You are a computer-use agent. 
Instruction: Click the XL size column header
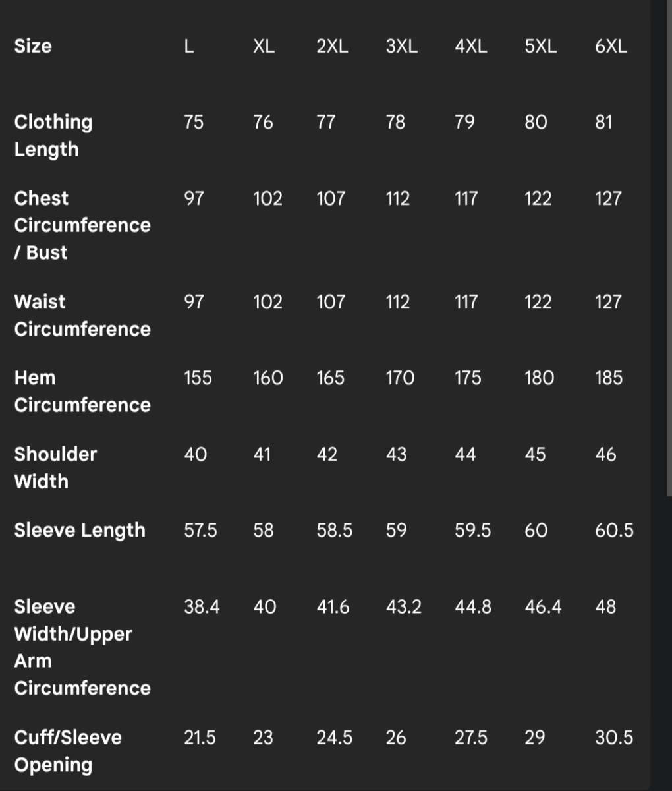(264, 46)
